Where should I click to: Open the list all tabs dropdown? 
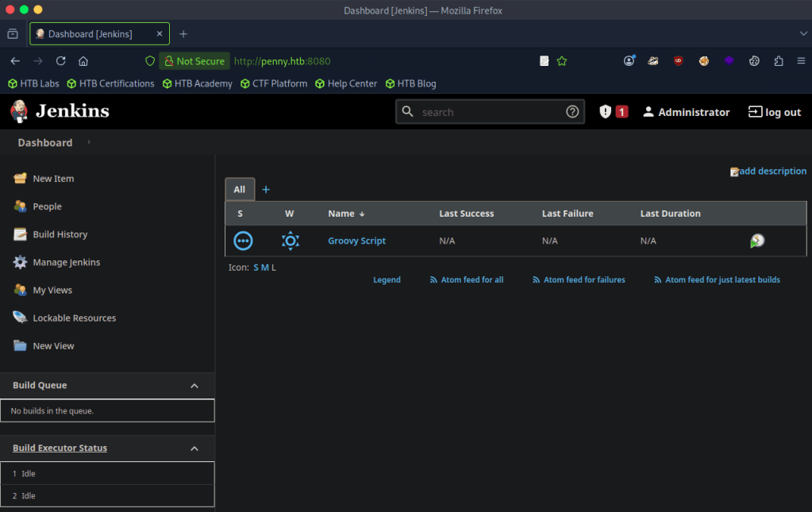click(803, 34)
